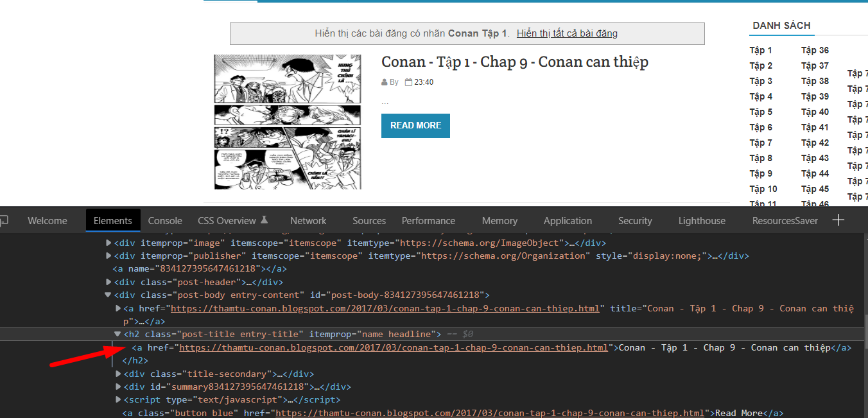Open the CSS Overview tab

227,220
